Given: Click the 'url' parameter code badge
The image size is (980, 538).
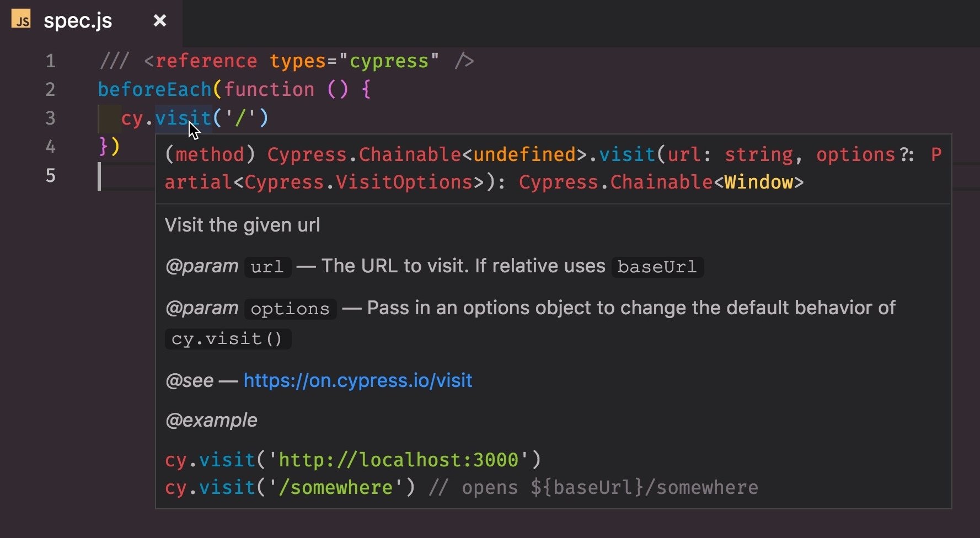Looking at the screenshot, I should click(x=267, y=267).
